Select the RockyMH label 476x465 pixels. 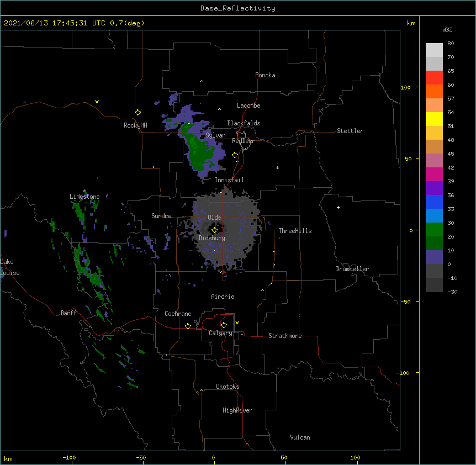point(135,125)
